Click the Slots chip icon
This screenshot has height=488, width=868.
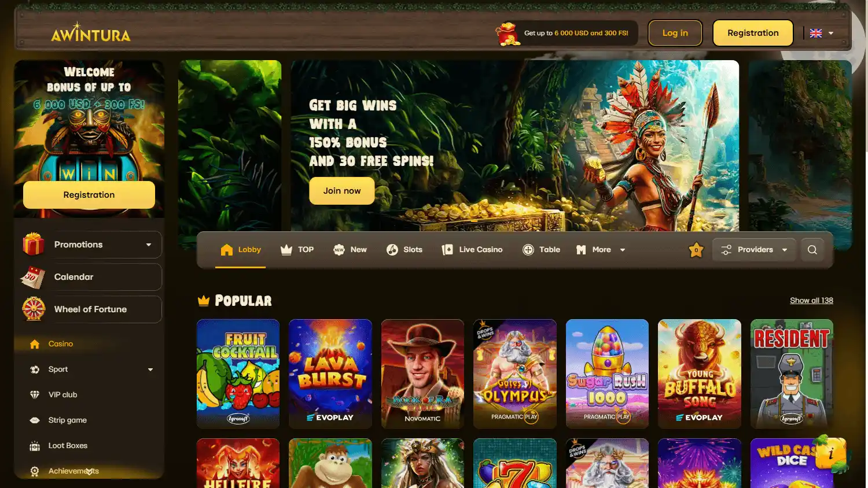click(x=392, y=250)
